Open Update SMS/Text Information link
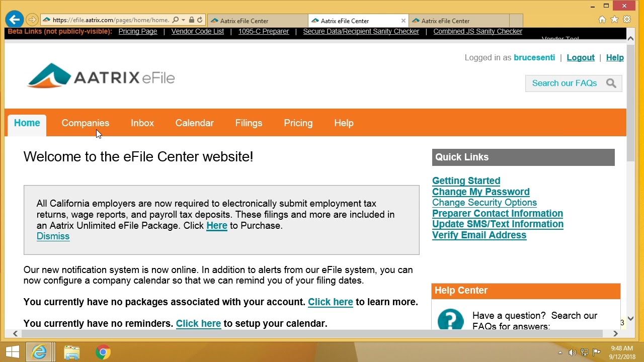The image size is (644, 362). point(498,224)
